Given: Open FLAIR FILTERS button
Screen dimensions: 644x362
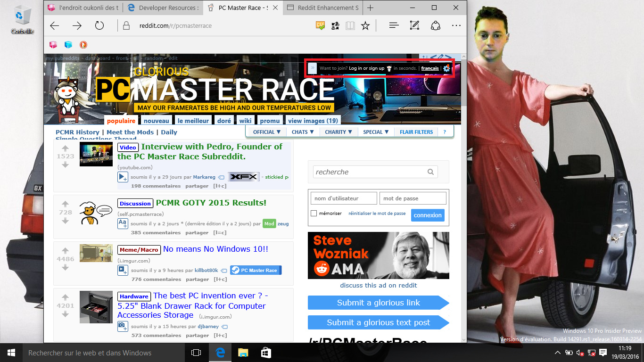Looking at the screenshot, I should 416,132.
